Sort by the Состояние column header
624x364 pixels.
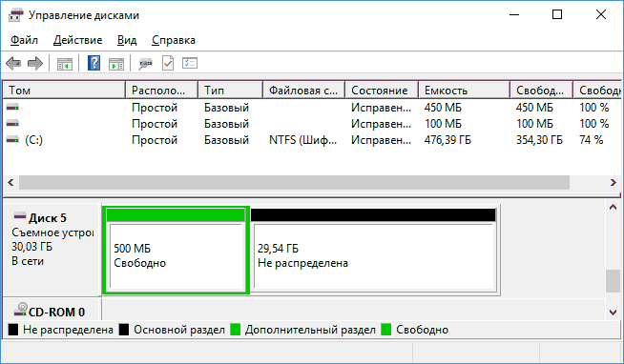(x=382, y=91)
